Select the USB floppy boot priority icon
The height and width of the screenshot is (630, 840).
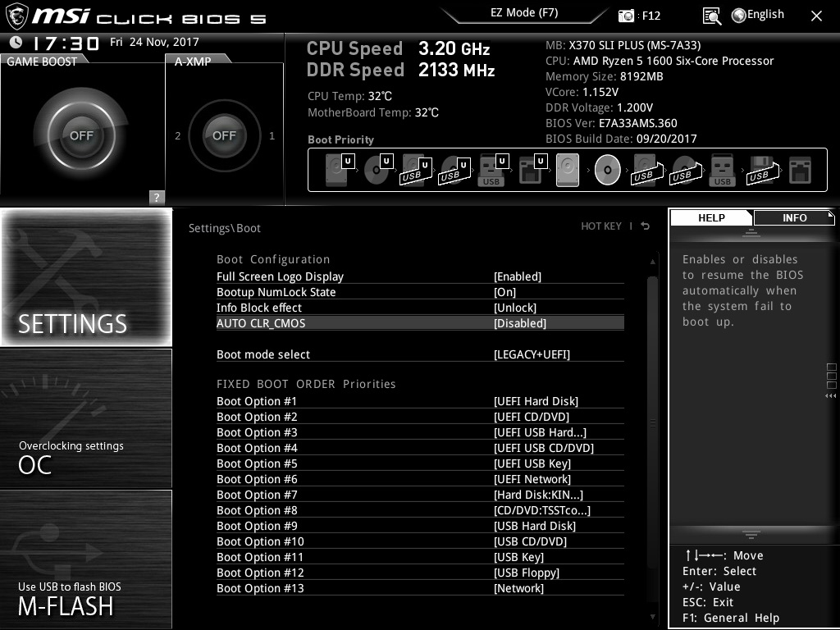tap(763, 171)
